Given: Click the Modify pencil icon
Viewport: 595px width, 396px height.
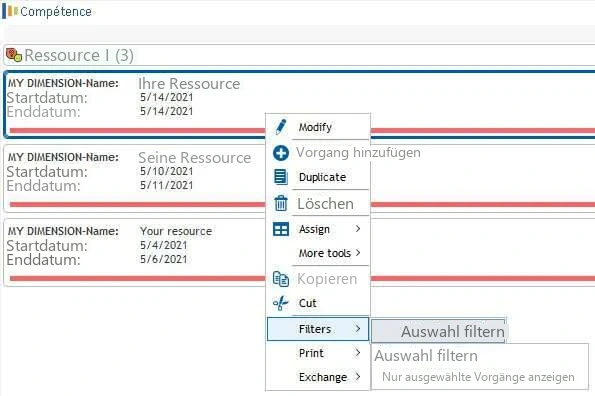Looking at the screenshot, I should tap(281, 127).
